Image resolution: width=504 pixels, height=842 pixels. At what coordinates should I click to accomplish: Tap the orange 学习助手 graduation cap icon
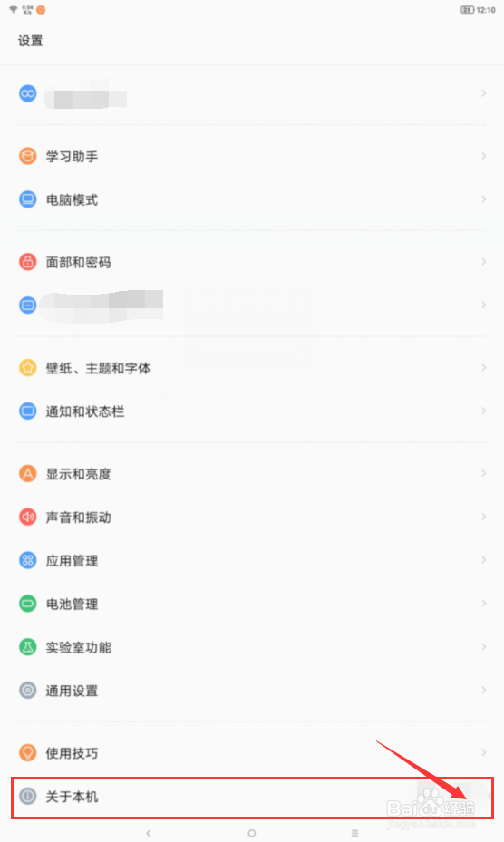[27, 156]
